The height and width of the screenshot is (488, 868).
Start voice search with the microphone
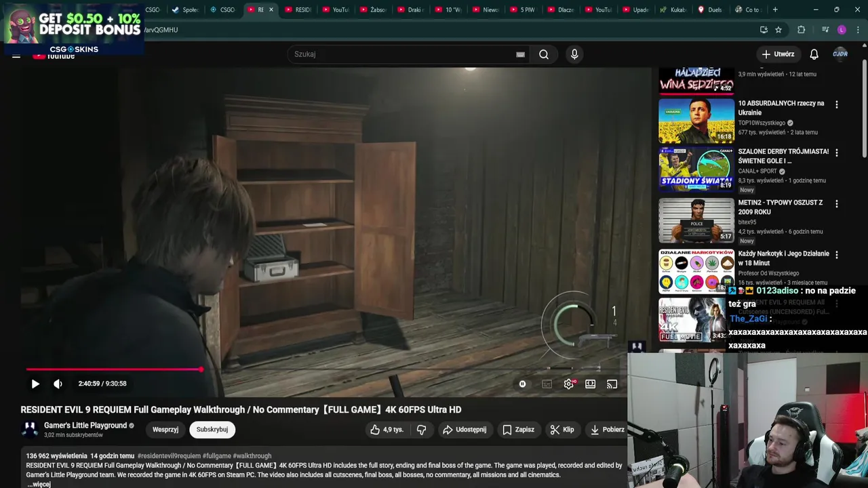pos(574,54)
